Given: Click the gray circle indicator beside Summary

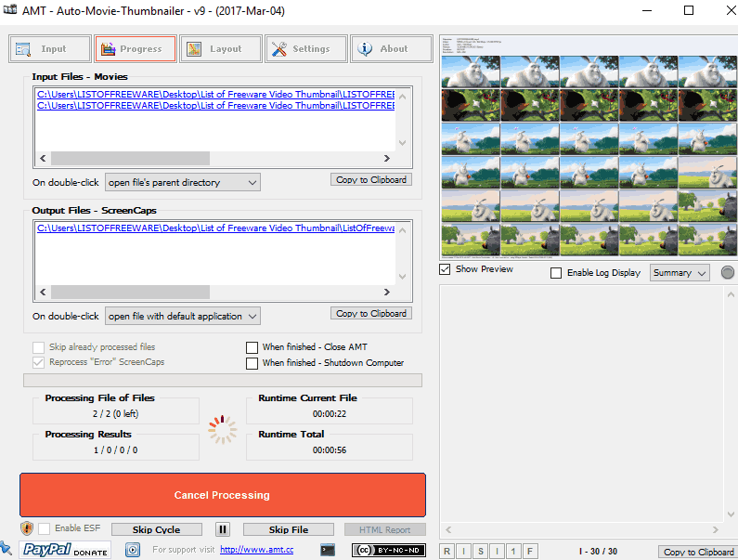Looking at the screenshot, I should [727, 272].
